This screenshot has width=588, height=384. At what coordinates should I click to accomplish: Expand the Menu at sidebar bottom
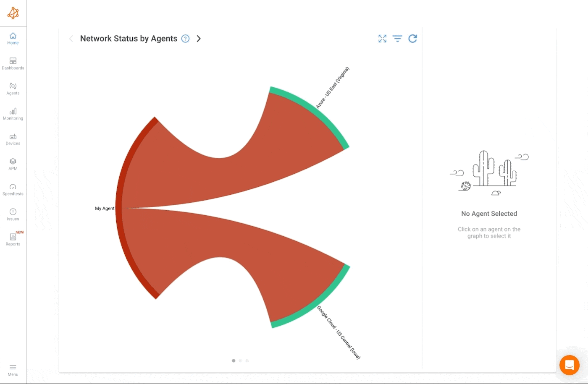[13, 369]
